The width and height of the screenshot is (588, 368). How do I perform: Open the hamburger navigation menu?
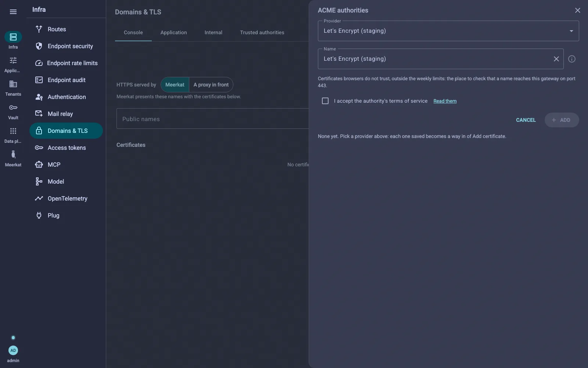click(13, 12)
